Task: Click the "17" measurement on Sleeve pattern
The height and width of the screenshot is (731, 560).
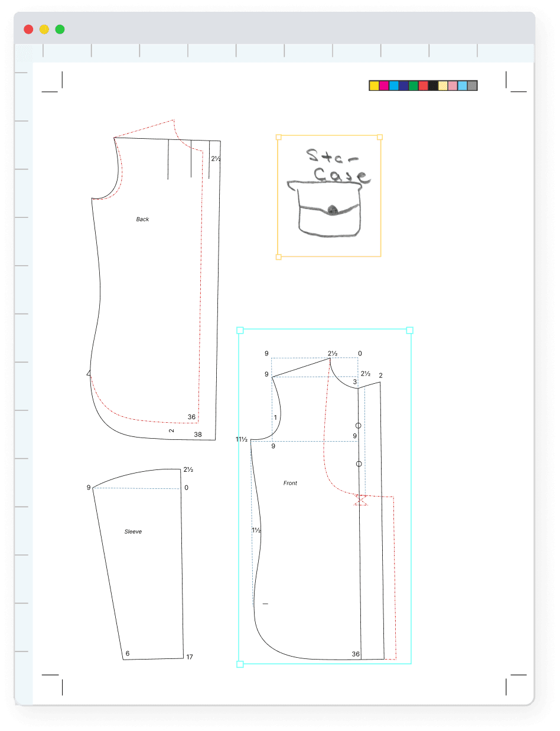Action: 190,657
